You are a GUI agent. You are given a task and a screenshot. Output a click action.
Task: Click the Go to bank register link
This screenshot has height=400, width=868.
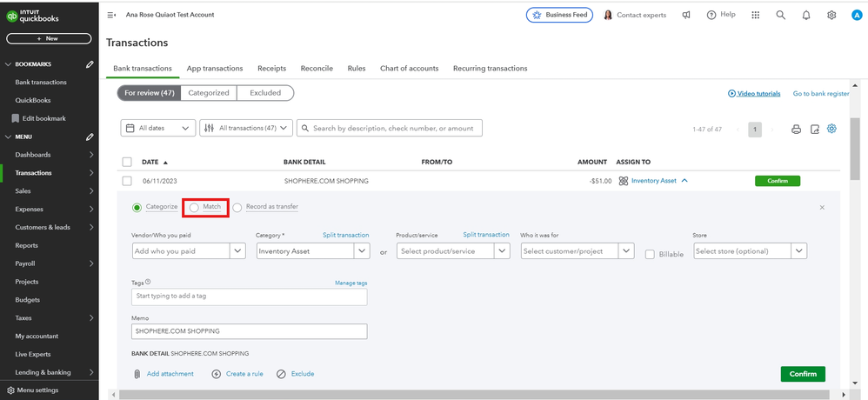point(820,93)
